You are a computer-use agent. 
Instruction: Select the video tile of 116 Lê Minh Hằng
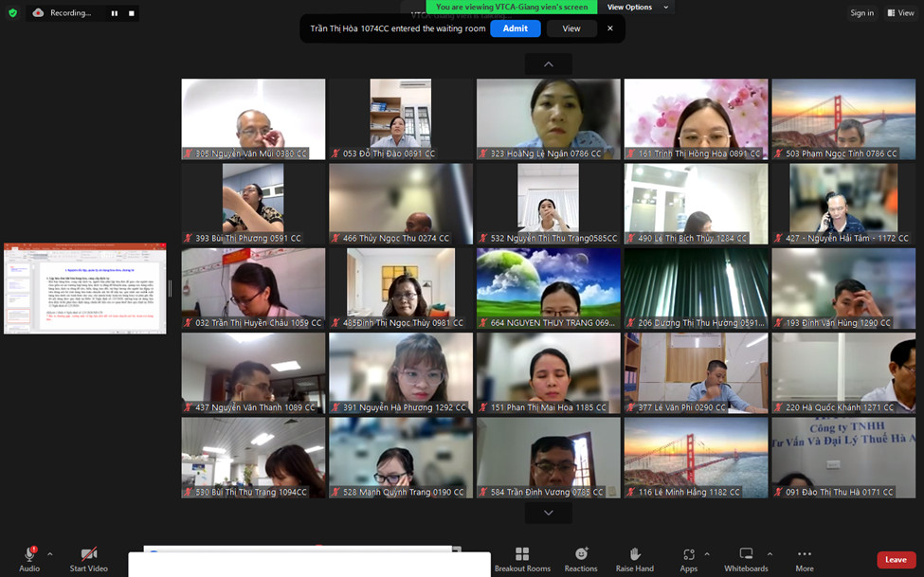coord(696,458)
